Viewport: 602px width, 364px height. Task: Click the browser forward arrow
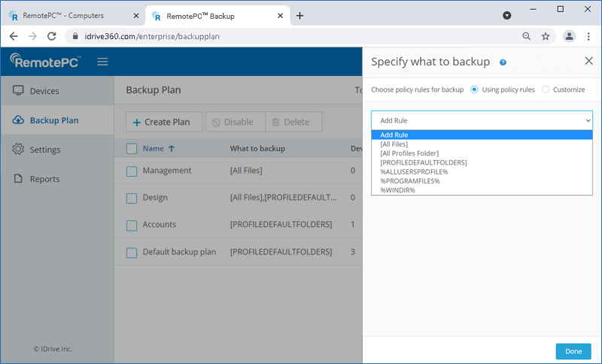(33, 36)
